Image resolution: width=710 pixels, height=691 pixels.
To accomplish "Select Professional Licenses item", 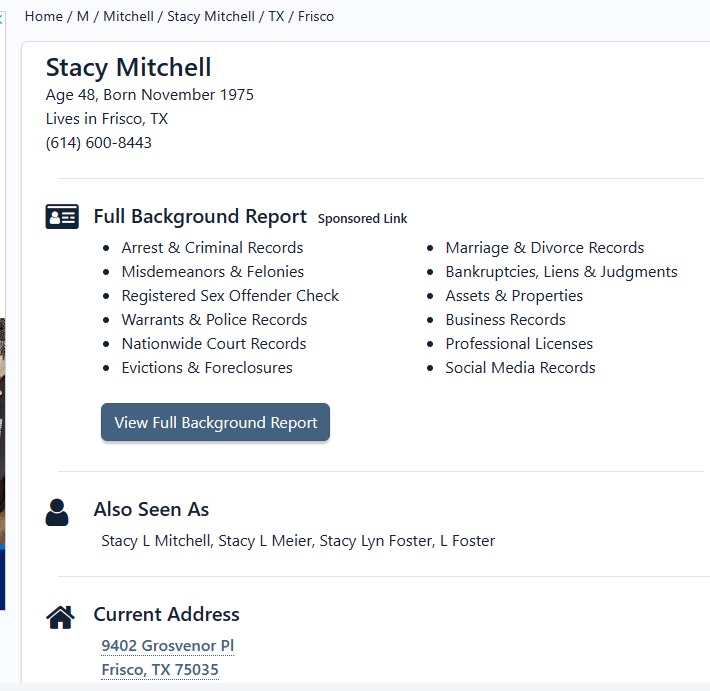I will tap(519, 344).
